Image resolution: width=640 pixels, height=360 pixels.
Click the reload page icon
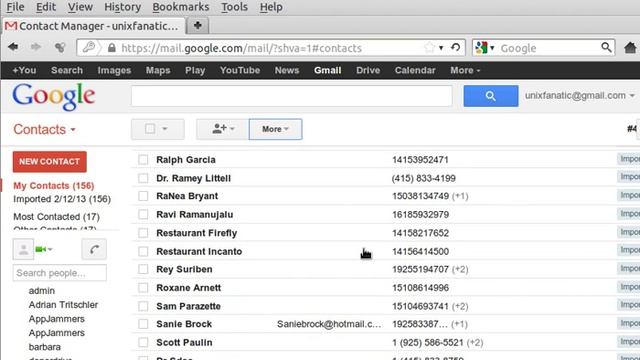[x=456, y=48]
